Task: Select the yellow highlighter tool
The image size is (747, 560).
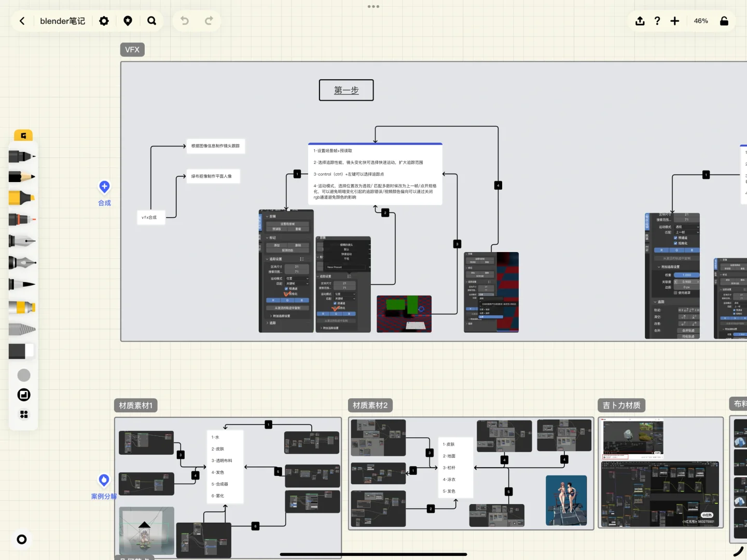Action: tap(22, 198)
